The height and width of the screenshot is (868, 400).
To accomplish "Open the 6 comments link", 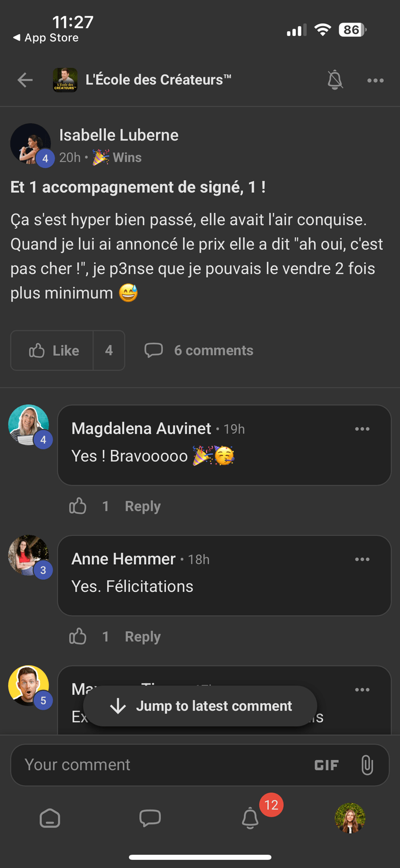I will coord(199,351).
